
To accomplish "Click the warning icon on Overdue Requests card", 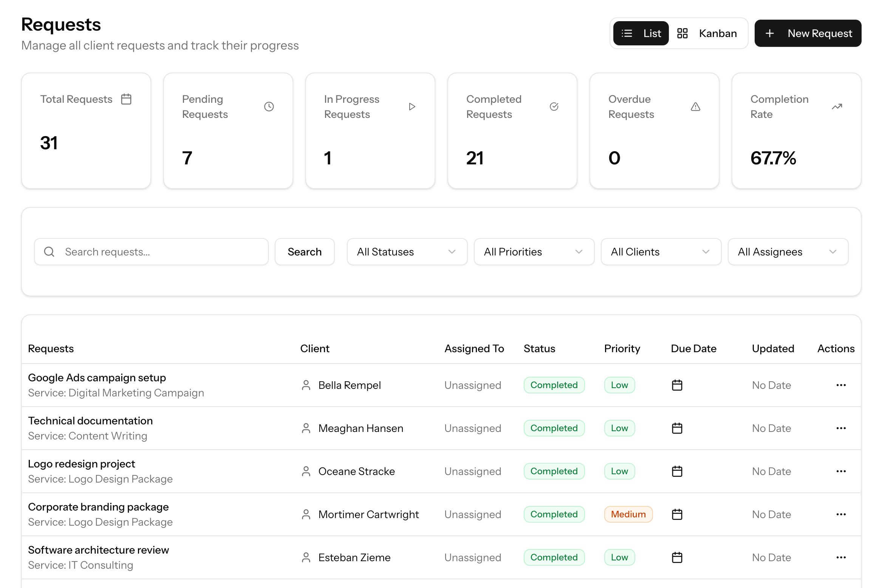I will [x=696, y=106].
